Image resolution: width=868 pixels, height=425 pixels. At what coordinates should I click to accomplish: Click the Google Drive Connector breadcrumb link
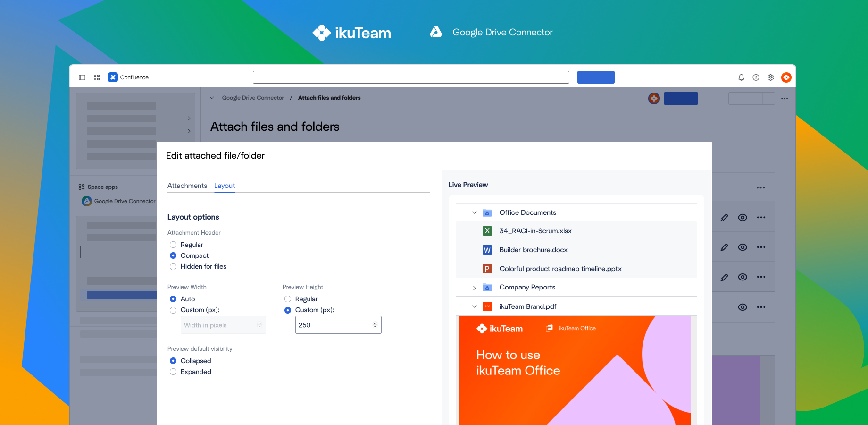253,98
